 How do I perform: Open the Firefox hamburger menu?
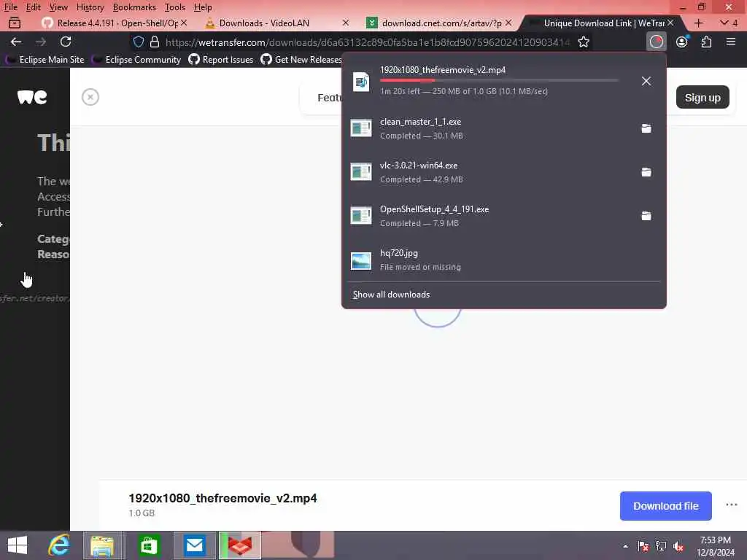click(731, 42)
